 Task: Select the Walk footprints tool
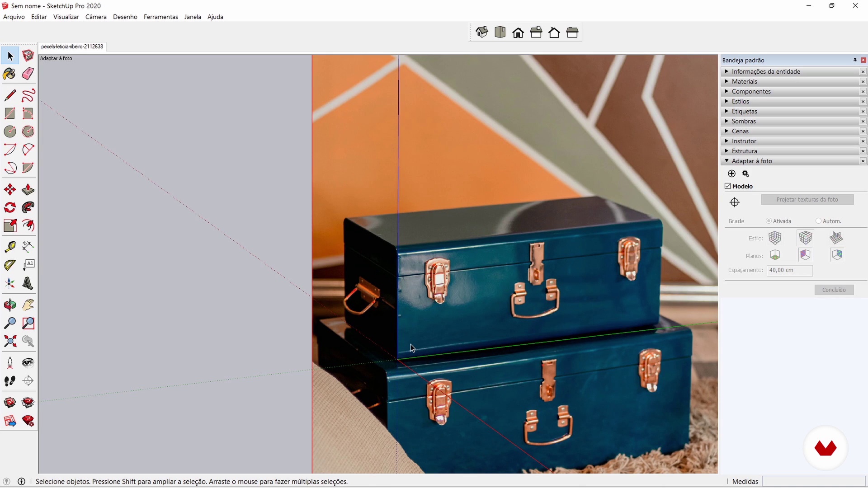coord(10,381)
